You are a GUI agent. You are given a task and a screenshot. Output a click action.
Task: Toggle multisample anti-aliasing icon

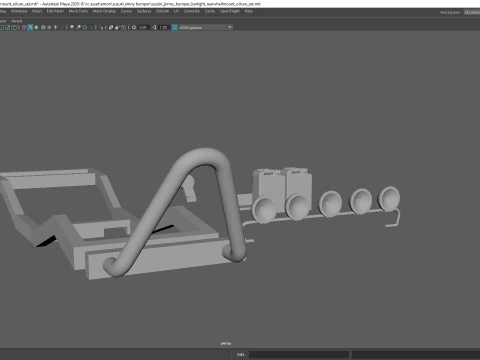85,27
